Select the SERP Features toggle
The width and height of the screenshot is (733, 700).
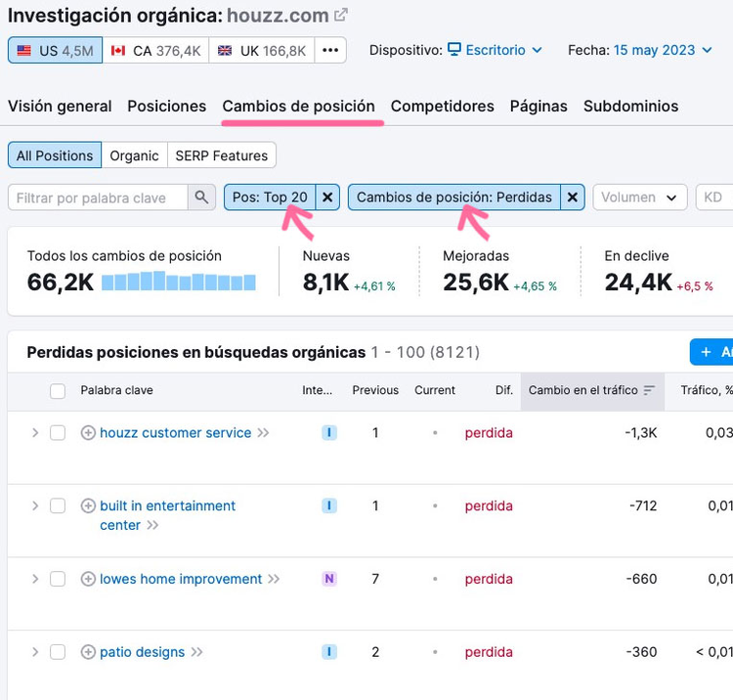pyautogui.click(x=222, y=155)
